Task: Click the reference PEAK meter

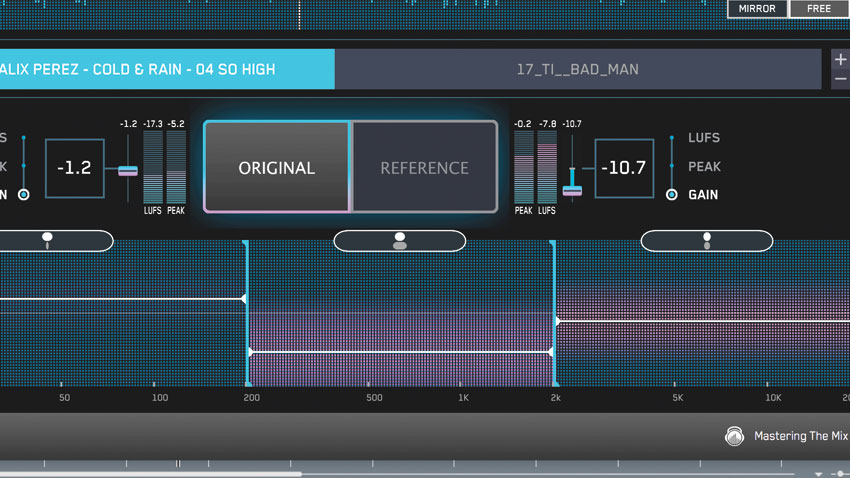Action: click(x=524, y=167)
